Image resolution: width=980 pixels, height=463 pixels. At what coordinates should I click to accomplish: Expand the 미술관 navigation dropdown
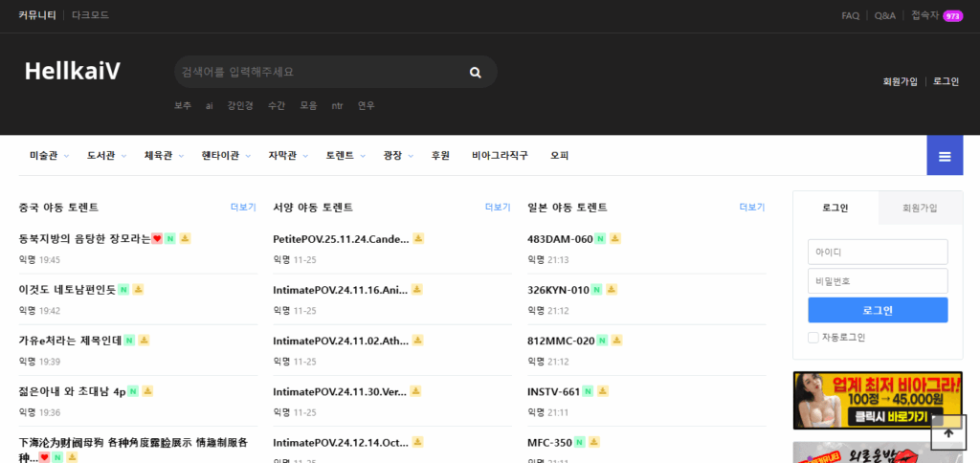[49, 155]
